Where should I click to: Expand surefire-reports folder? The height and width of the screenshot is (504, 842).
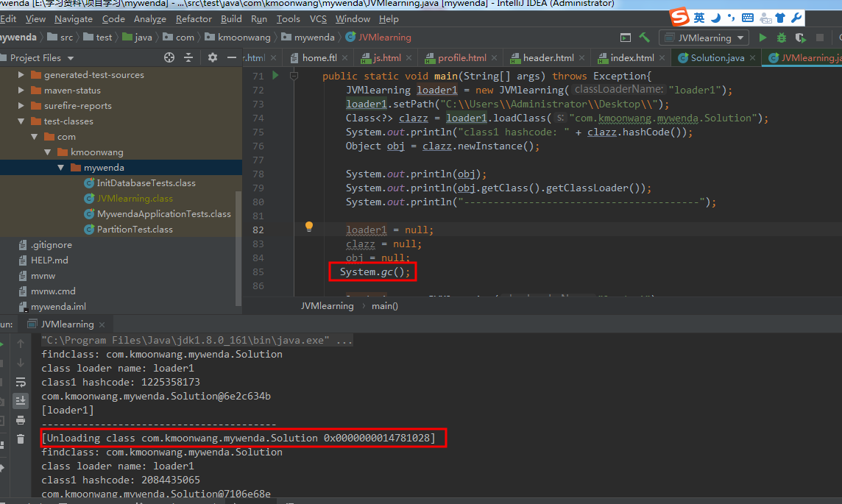coord(21,106)
